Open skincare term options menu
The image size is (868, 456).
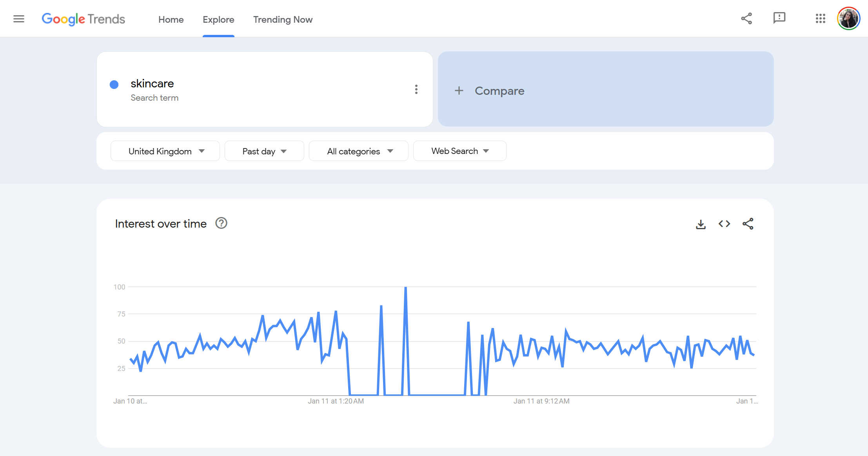(x=416, y=89)
